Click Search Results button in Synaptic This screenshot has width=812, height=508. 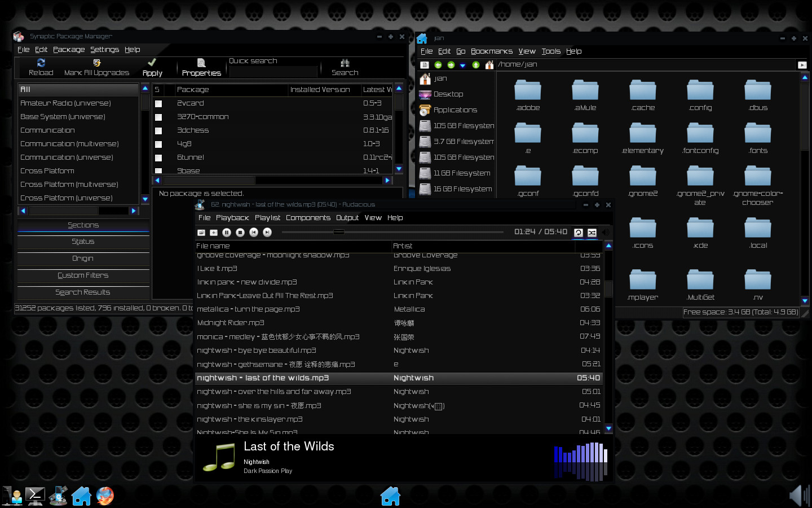83,292
